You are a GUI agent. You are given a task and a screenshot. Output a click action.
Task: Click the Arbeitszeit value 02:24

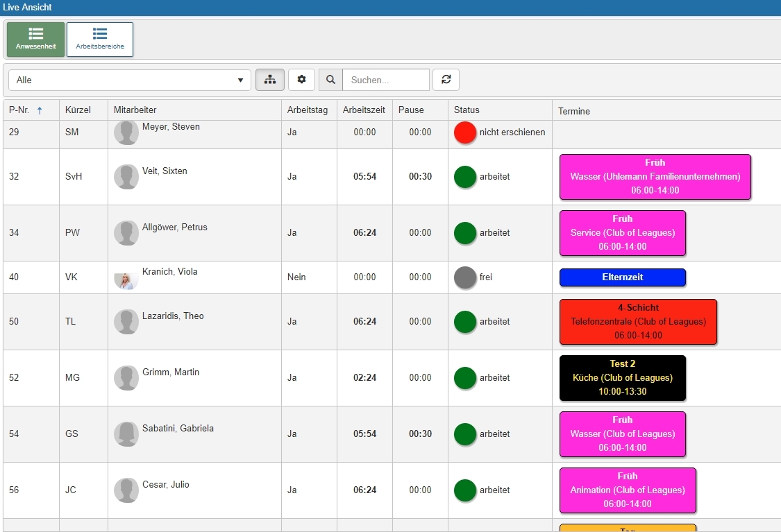point(364,378)
